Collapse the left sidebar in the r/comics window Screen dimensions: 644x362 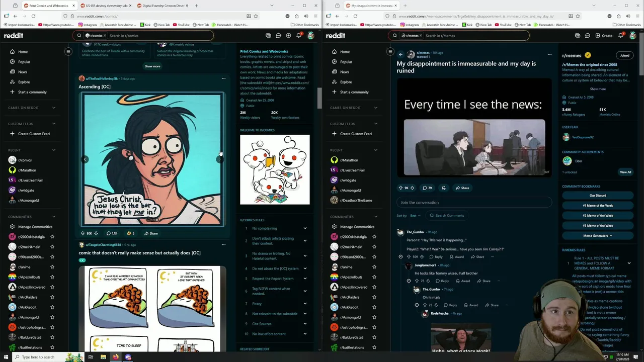click(x=68, y=51)
